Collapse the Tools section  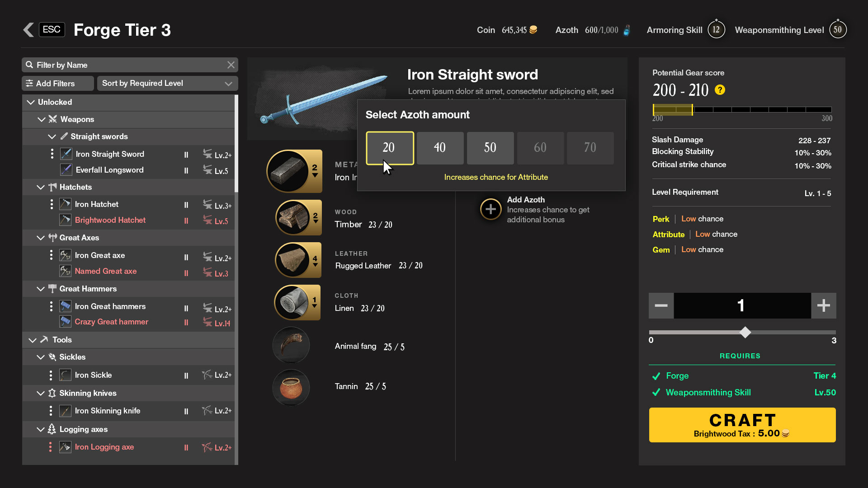pyautogui.click(x=33, y=340)
